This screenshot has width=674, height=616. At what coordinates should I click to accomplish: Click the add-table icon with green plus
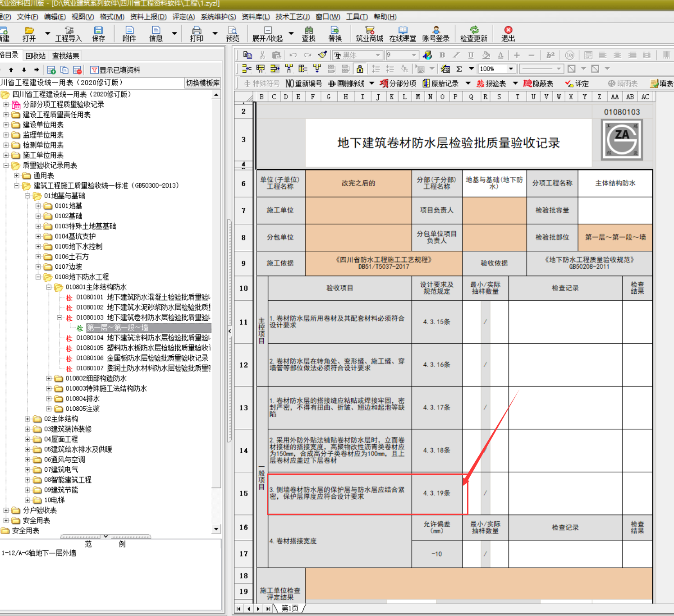coord(51,70)
